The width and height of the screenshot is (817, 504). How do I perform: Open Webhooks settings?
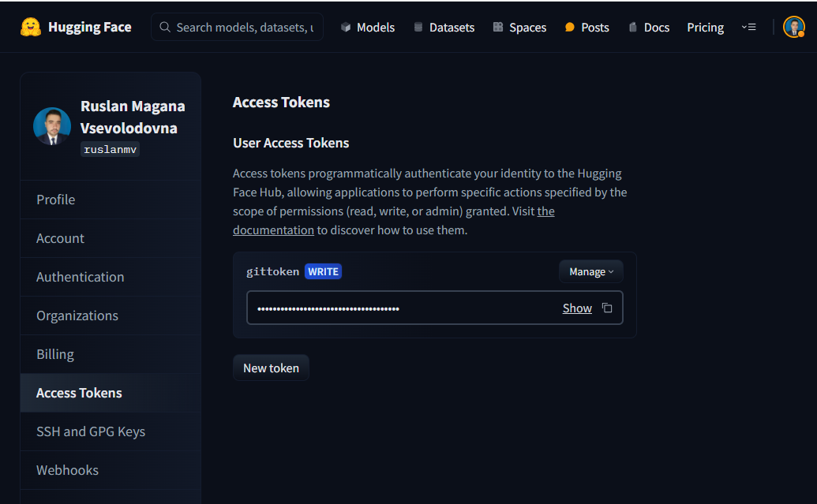click(x=111, y=469)
